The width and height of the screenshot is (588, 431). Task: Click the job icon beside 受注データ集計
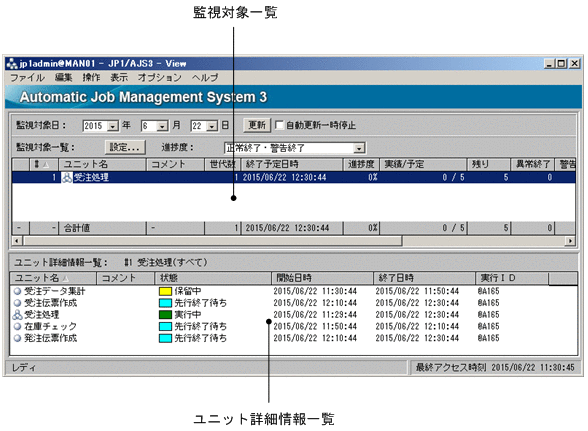pyautogui.click(x=17, y=291)
